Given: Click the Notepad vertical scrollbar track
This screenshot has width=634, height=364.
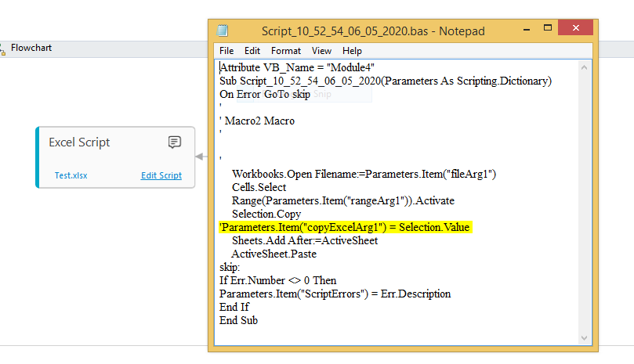Looking at the screenshot, I should point(584,196).
